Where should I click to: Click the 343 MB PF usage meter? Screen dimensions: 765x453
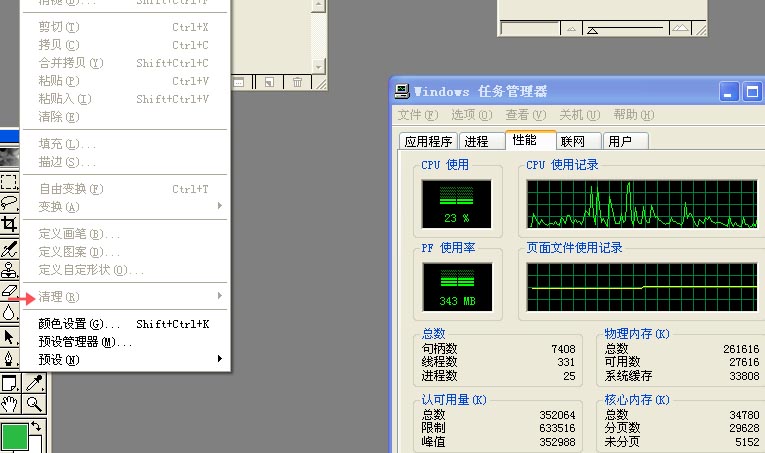tap(457, 287)
